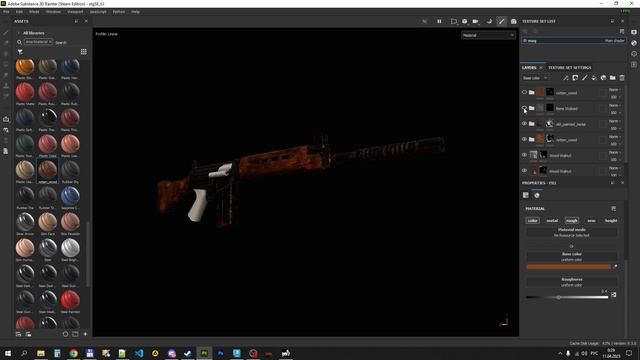
Task: Select the Clone tool in left toolbar
Action: [6, 86]
